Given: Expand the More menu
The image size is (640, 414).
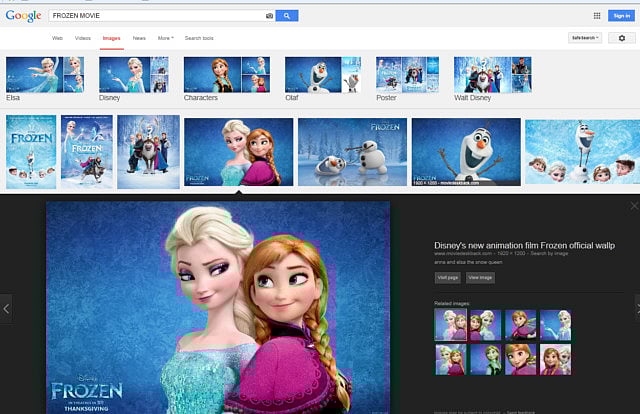Looking at the screenshot, I should 165,38.
